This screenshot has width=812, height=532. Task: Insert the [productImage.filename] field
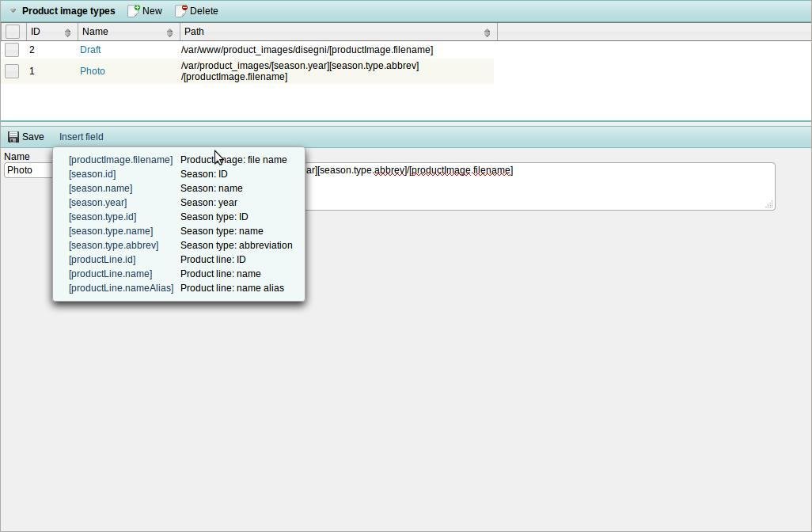[x=120, y=159]
